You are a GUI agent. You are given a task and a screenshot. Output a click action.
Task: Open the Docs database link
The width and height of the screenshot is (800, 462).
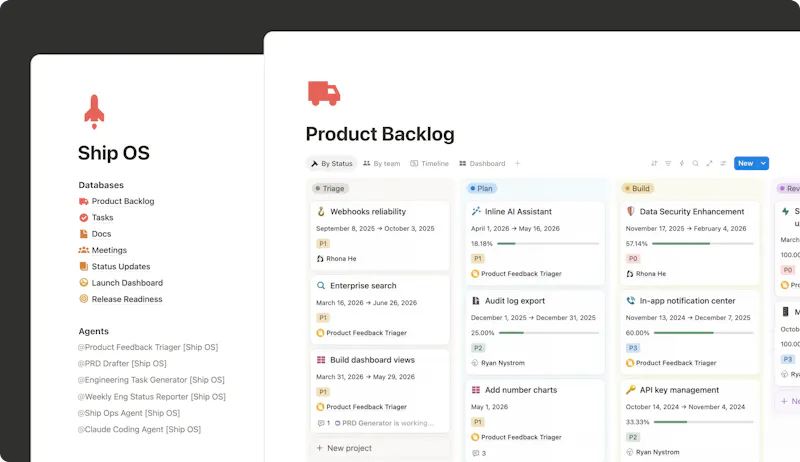[101, 234]
